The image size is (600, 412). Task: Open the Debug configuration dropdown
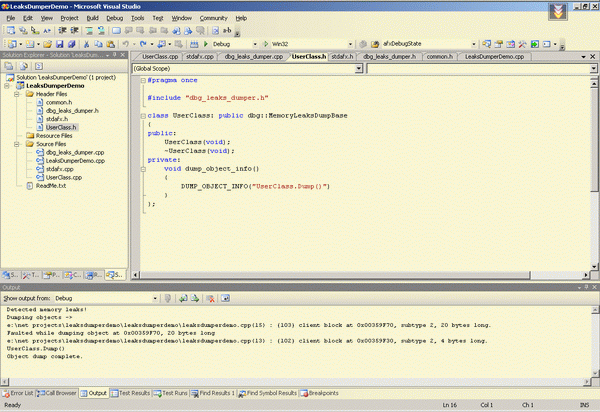coord(255,44)
